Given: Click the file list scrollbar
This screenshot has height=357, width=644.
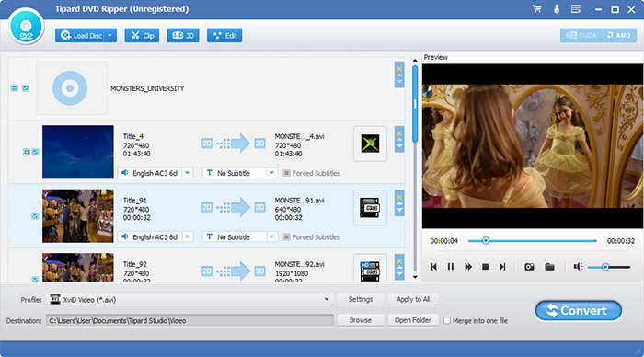Looking at the screenshot, I should [x=415, y=104].
